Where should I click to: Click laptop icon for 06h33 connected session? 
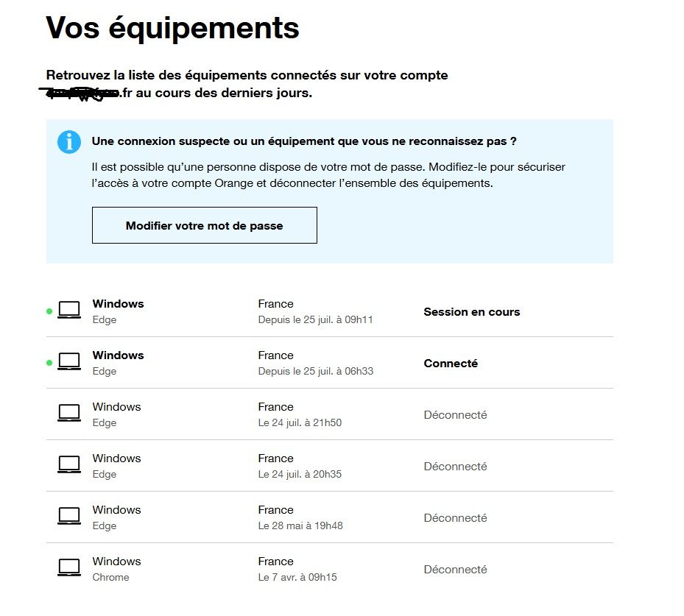pyautogui.click(x=69, y=362)
